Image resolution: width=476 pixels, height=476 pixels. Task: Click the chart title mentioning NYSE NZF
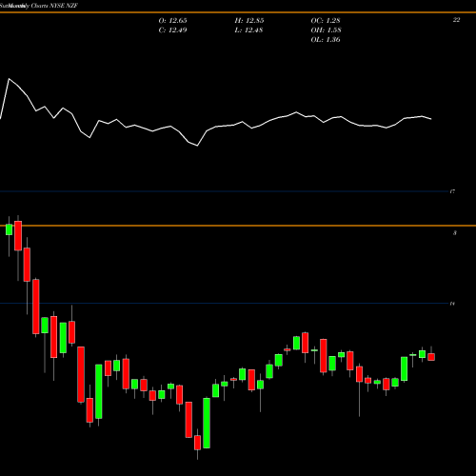[39, 6]
